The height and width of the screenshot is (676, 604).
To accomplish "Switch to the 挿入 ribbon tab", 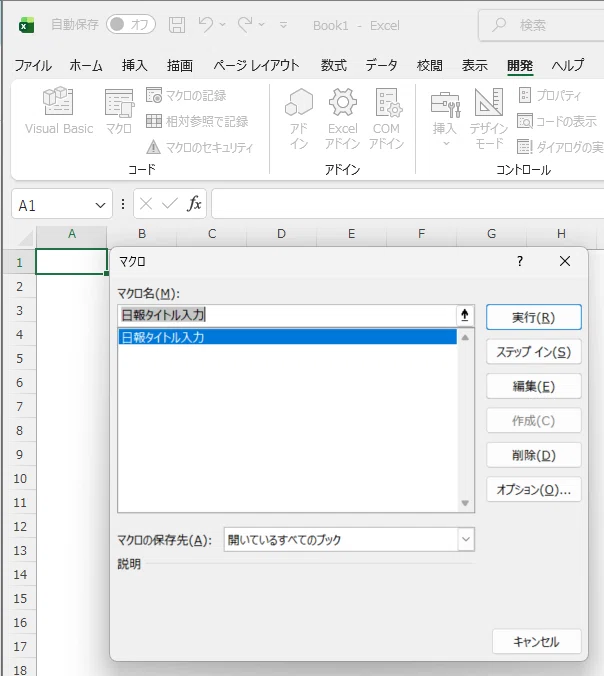I will point(134,66).
